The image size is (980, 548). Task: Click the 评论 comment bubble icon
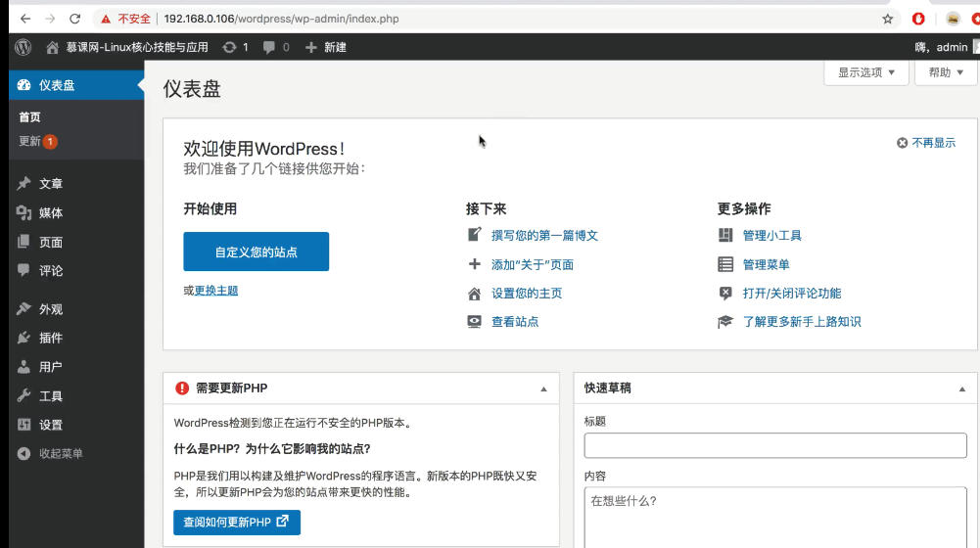pyautogui.click(x=23, y=270)
